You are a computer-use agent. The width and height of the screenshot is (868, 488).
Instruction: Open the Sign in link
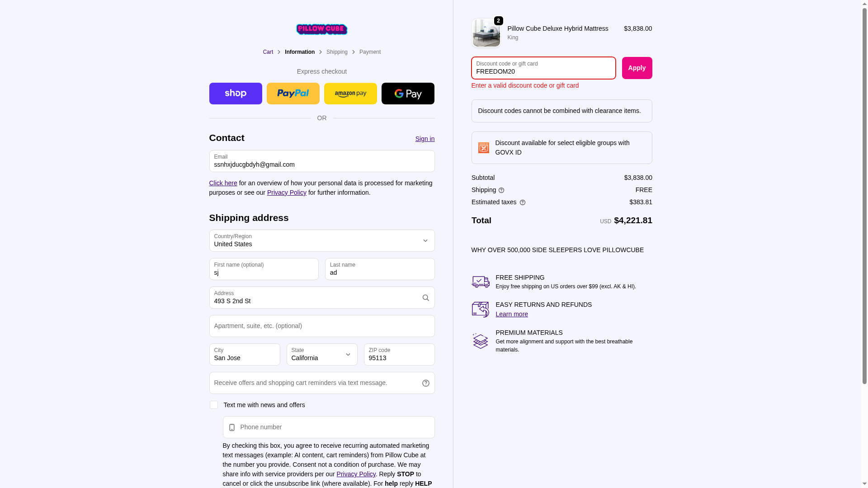[425, 139]
